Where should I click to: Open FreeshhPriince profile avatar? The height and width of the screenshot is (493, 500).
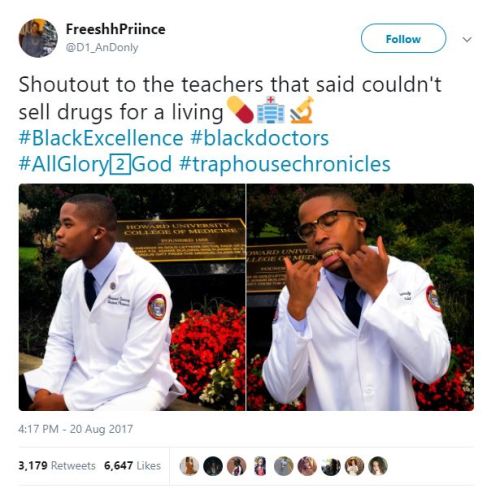click(38, 38)
